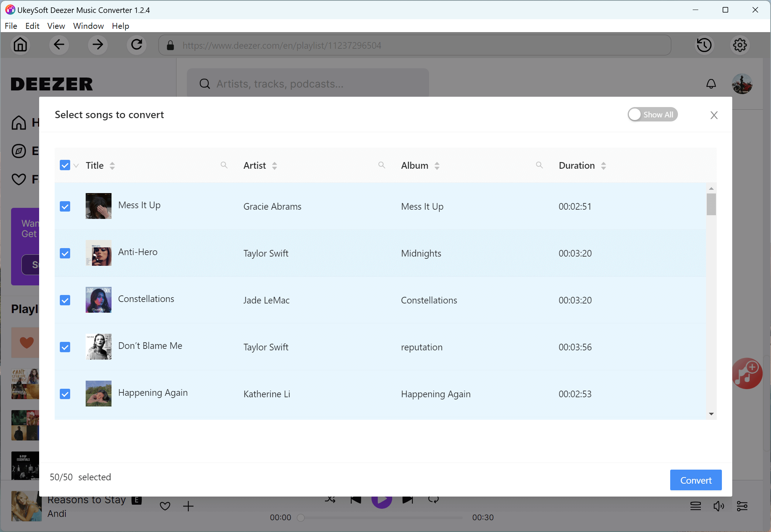Open settings gear icon
The height and width of the screenshot is (532, 771).
pyautogui.click(x=740, y=45)
